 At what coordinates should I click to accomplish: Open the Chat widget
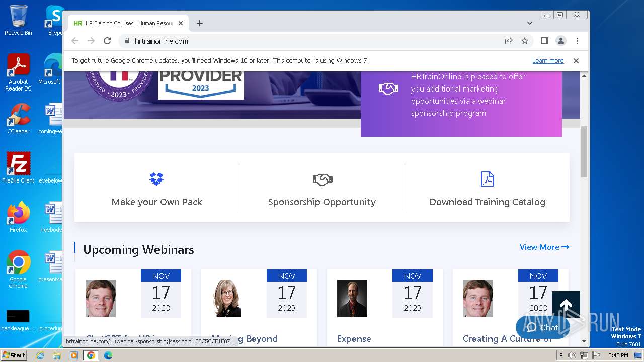point(542,327)
